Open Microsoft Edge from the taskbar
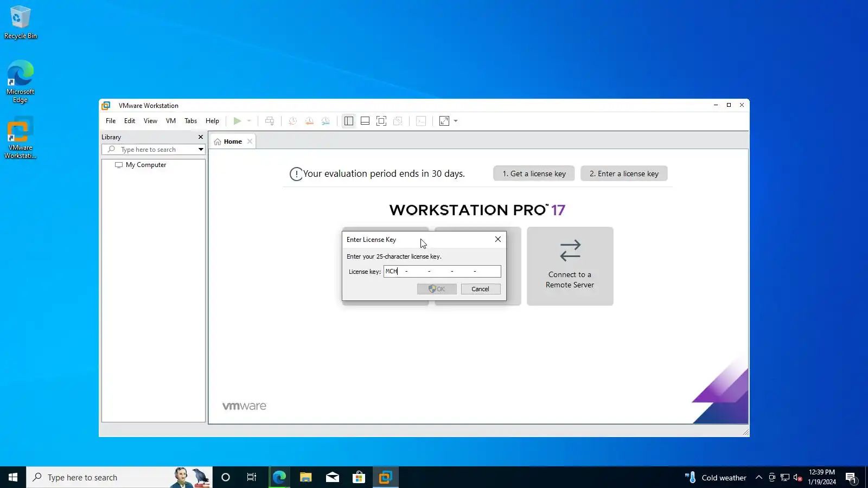 coord(279,477)
